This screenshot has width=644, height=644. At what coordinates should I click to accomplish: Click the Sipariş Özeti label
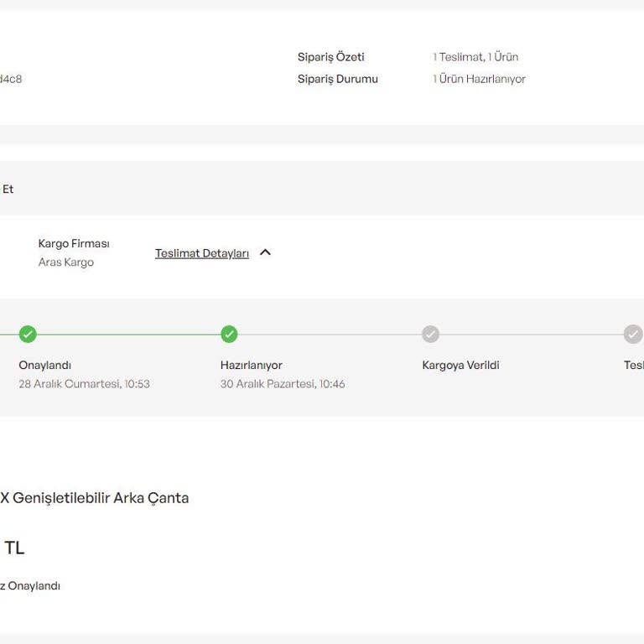(x=330, y=57)
